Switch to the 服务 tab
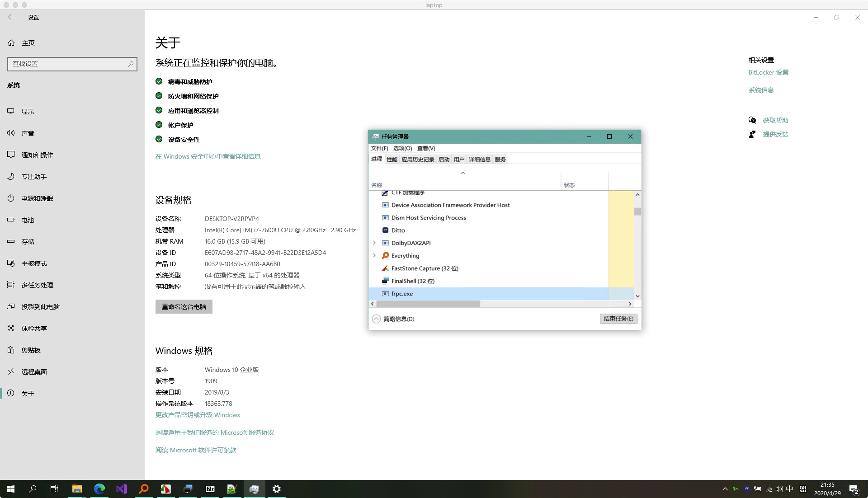 pyautogui.click(x=500, y=160)
